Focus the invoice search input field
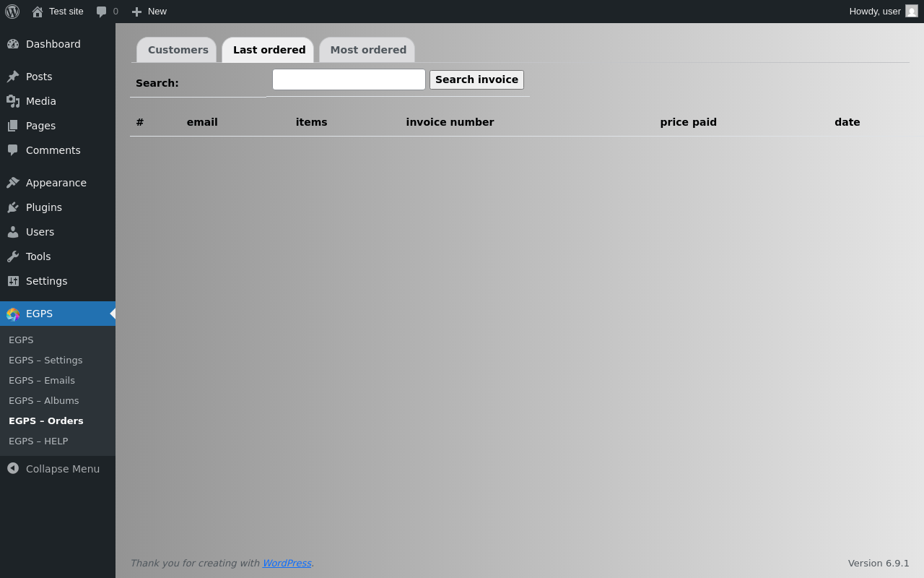 349,79
